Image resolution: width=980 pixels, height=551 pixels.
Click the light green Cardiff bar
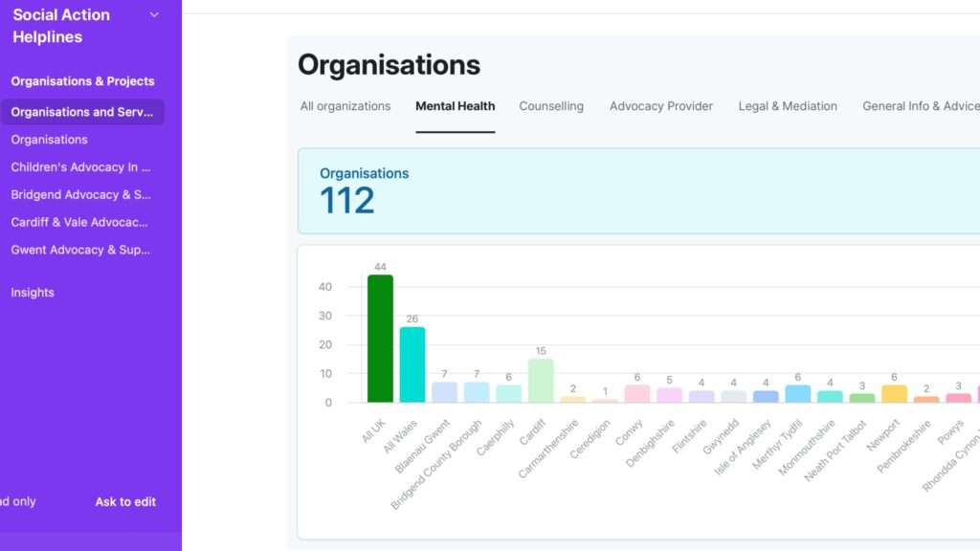click(541, 381)
